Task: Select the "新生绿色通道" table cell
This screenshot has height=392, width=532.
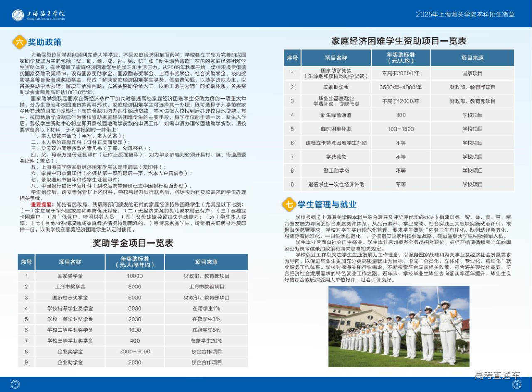Action: (x=336, y=115)
